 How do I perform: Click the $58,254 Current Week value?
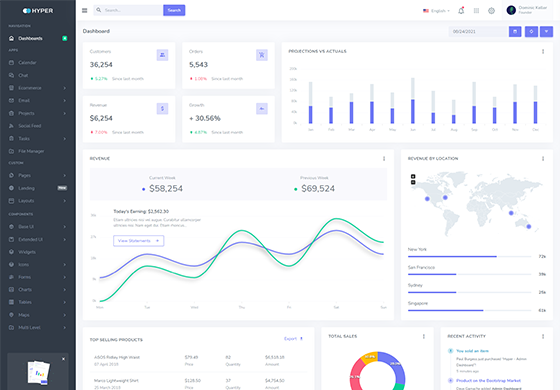pyautogui.click(x=166, y=189)
